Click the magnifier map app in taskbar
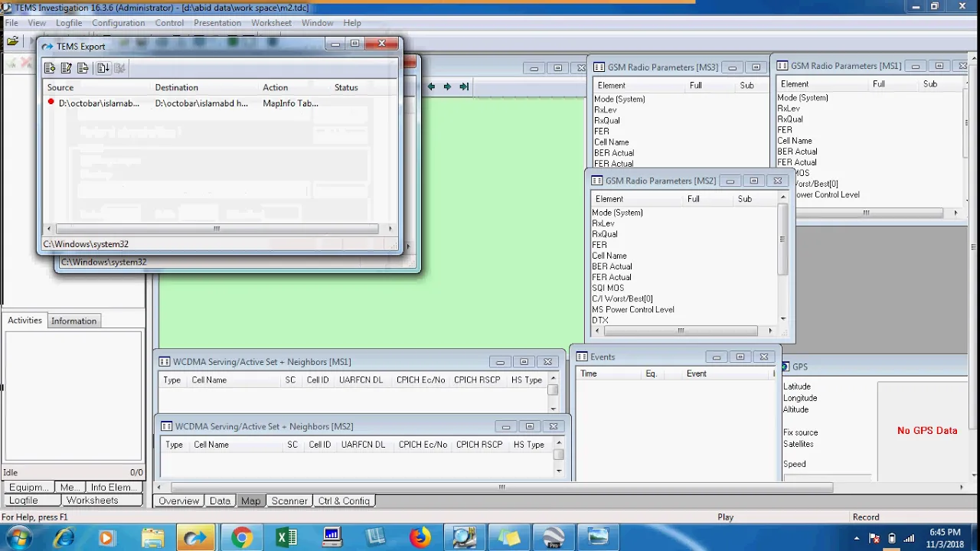This screenshot has height=551, width=980. point(464,537)
